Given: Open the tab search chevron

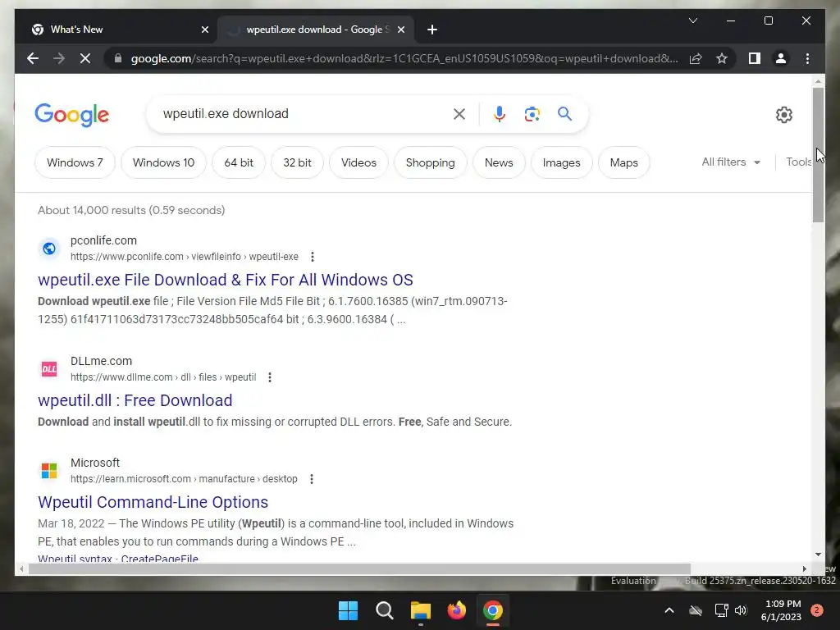Looking at the screenshot, I should [692, 21].
